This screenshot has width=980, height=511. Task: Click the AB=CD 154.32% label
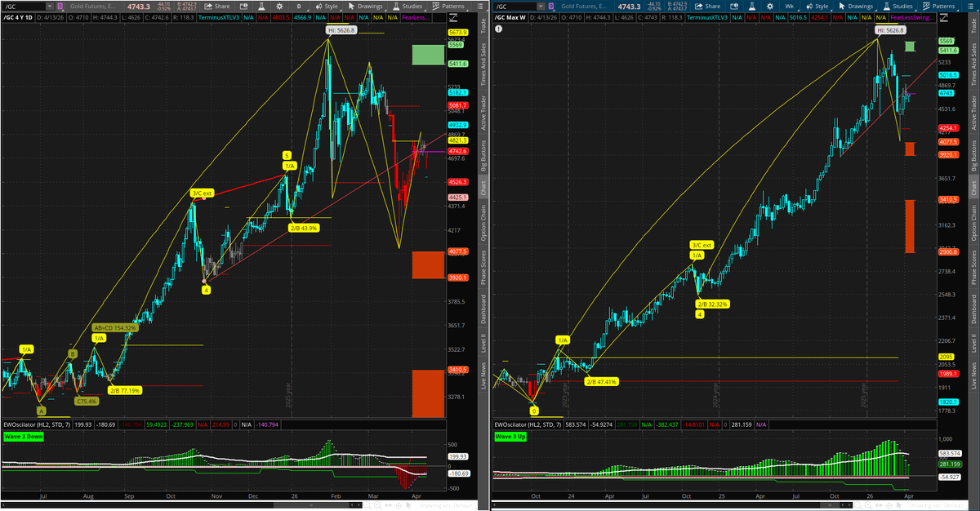115,327
